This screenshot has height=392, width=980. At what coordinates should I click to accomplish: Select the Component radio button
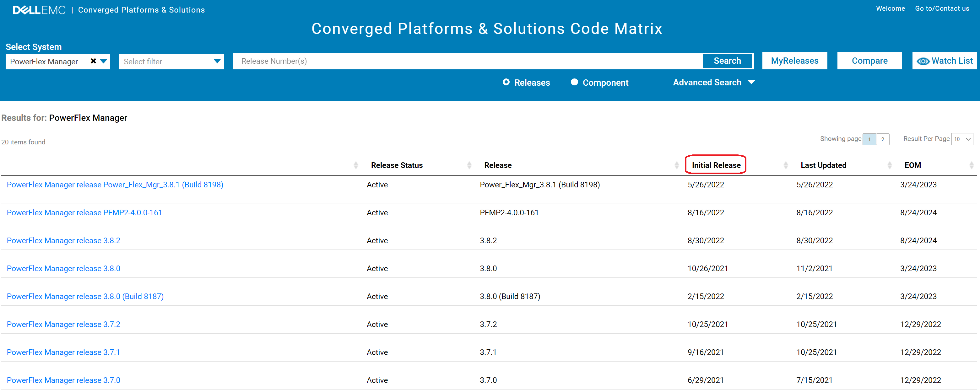pyautogui.click(x=574, y=82)
